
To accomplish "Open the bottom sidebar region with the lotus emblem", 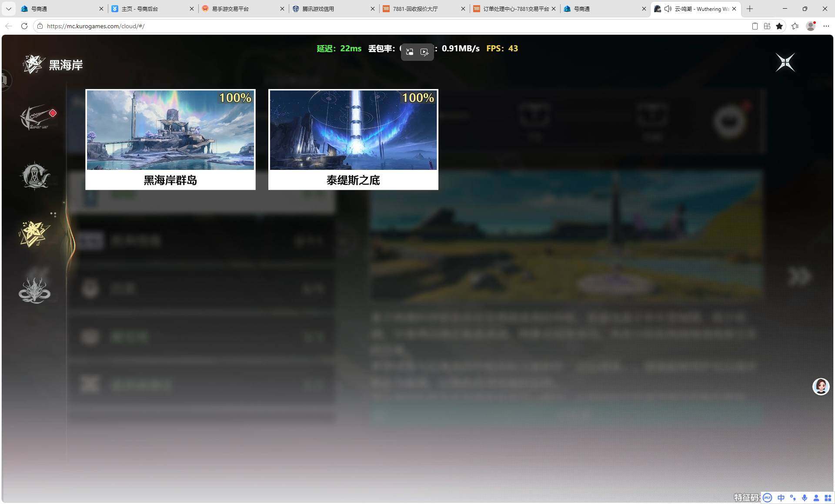I will pos(35,290).
